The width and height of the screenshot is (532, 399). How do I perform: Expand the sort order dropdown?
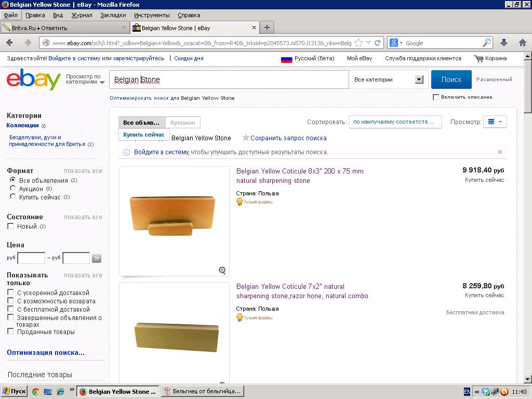click(x=394, y=122)
